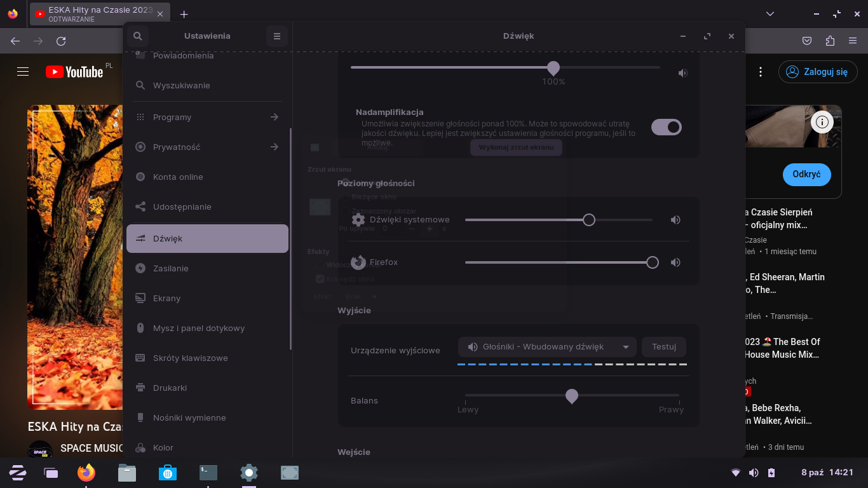Click Wykonaj zrzut ekranu in the background window

point(516,147)
